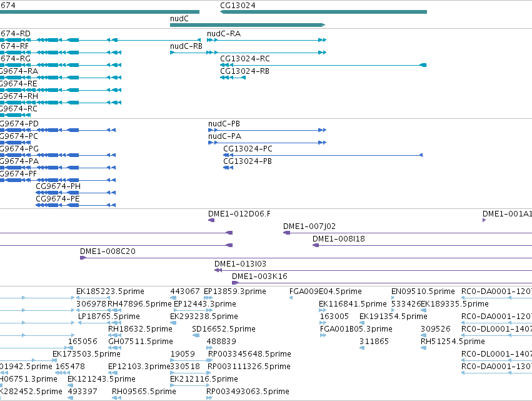Click the SD16652.5prime EST label
Viewport: 532px width, 401px height.
224,329
